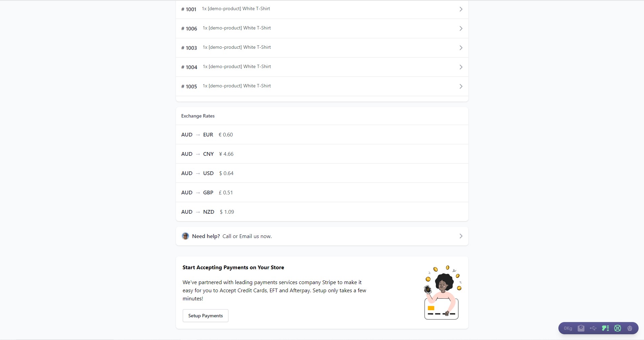Click the AUD to GBP rate row
The height and width of the screenshot is (340, 644).
(321, 193)
